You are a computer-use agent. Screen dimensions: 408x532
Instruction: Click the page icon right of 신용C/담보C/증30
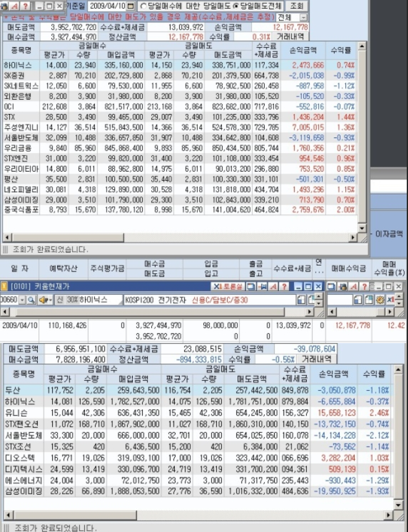301,300
